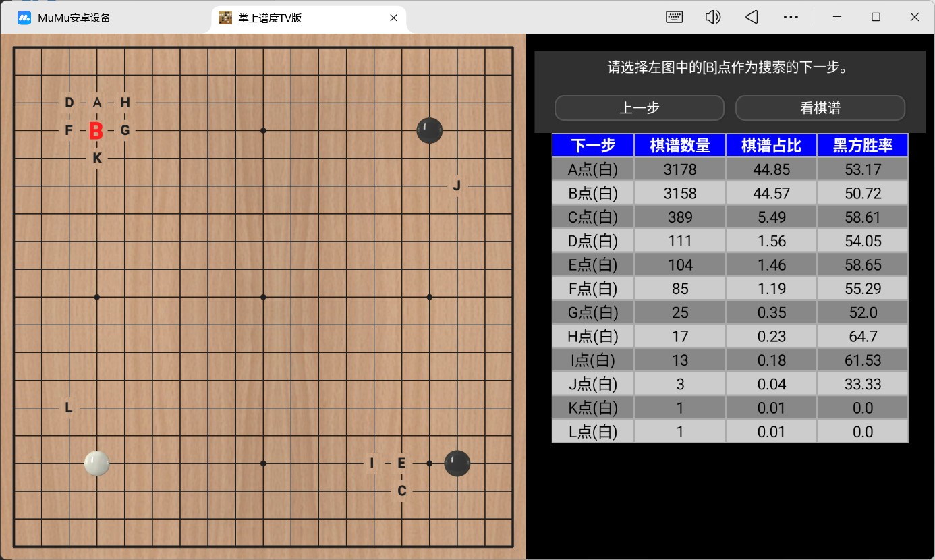
Task: Click the 棋谱数量 column header
Action: point(679,145)
